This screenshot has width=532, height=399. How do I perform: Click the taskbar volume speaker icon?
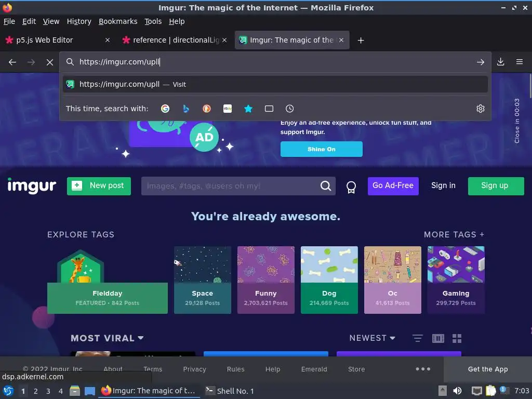pos(457,391)
